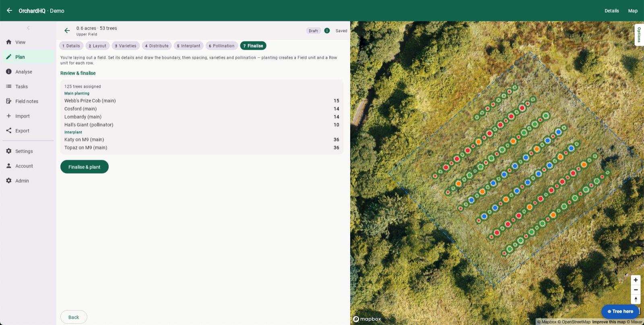Select Cosford (main) row
644x325 pixels.
tap(202, 109)
